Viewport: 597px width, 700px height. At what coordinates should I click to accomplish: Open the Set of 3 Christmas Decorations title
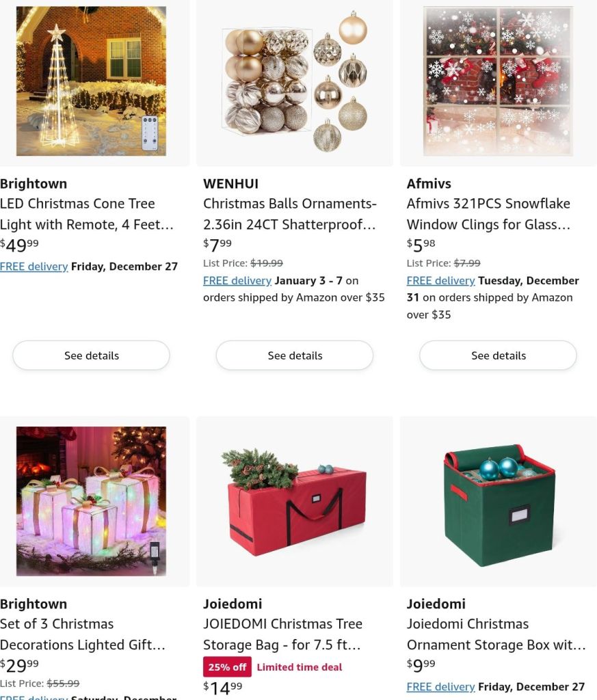83,634
